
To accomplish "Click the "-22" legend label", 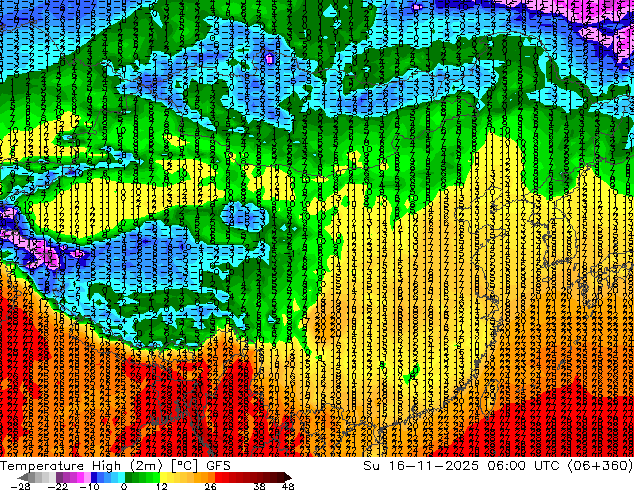I will click(58, 486).
